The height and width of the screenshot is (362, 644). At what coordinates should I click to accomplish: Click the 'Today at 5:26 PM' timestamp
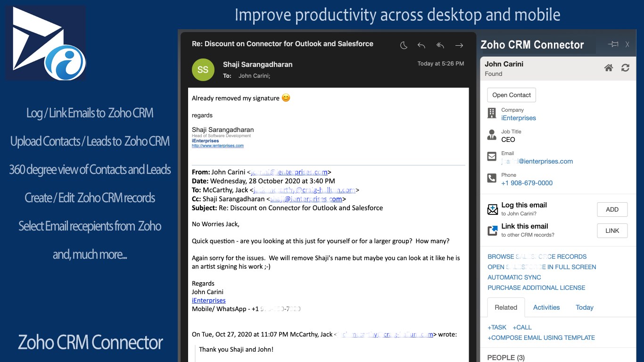pos(440,64)
